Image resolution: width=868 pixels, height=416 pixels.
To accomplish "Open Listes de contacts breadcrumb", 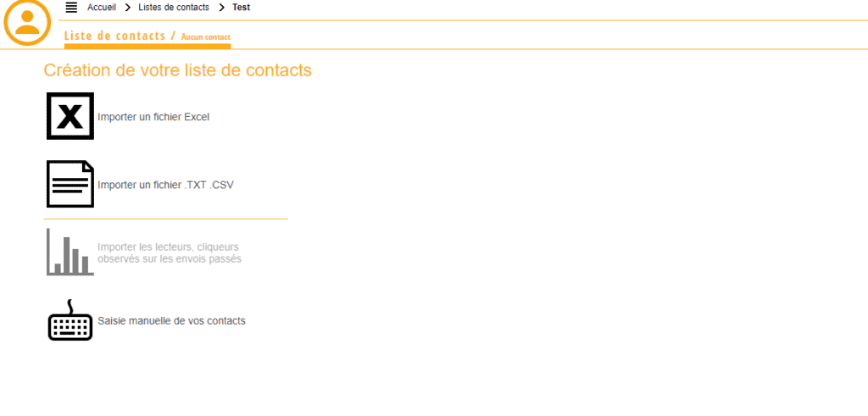I will click(174, 8).
